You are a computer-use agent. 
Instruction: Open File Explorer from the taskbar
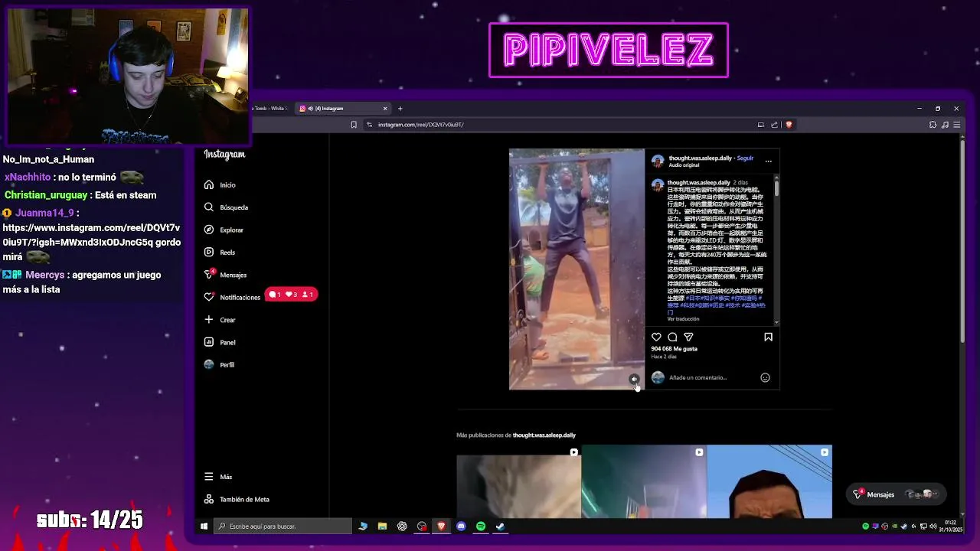pyautogui.click(x=382, y=527)
